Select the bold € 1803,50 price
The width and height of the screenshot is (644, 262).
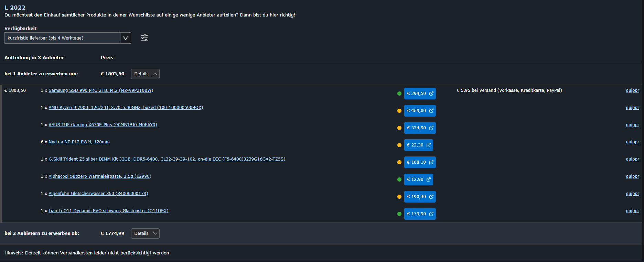pos(112,74)
